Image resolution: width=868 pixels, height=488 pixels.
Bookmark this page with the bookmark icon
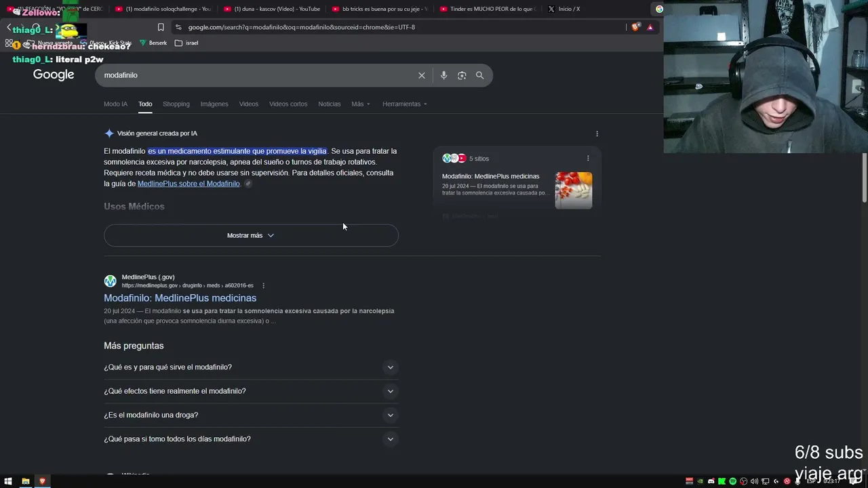point(161,27)
